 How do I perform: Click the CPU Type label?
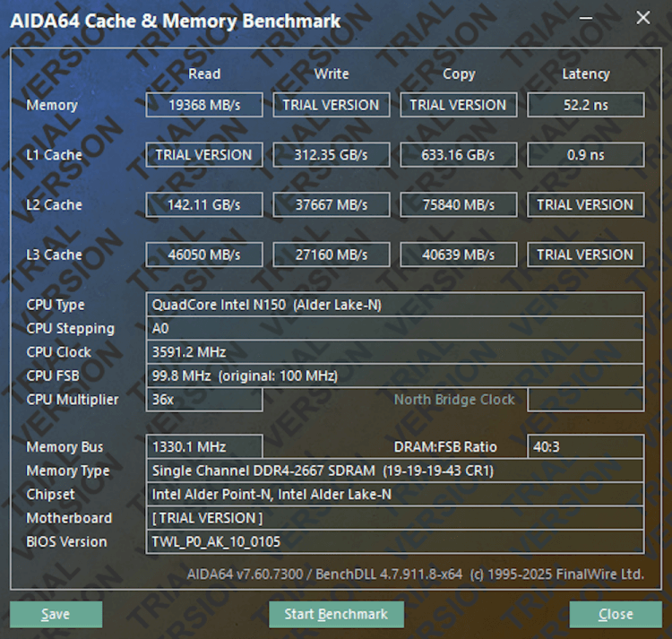pyautogui.click(x=56, y=305)
